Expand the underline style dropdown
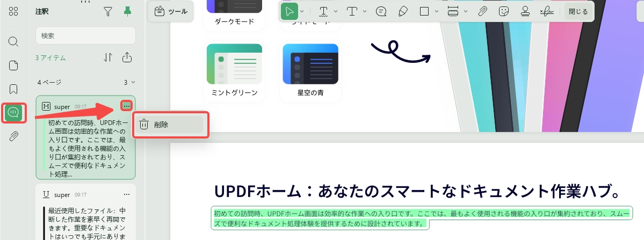644x240 pixels. (336, 11)
